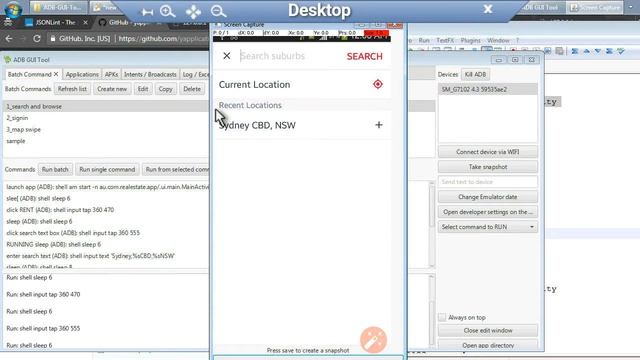Tap Current Location row
640x360 pixels.
[x=302, y=84]
